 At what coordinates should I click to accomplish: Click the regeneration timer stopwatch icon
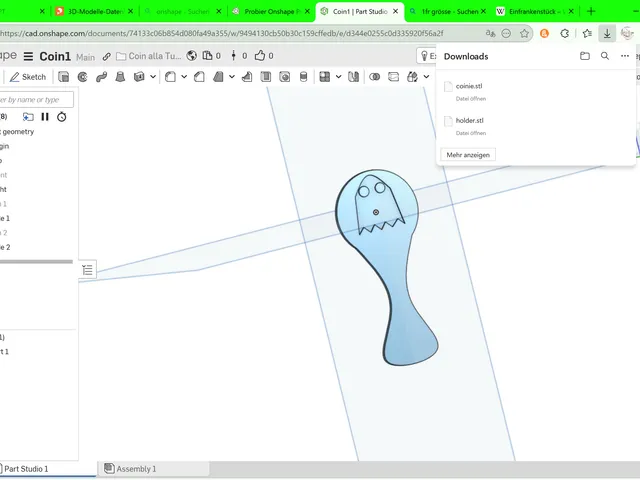pos(62,117)
